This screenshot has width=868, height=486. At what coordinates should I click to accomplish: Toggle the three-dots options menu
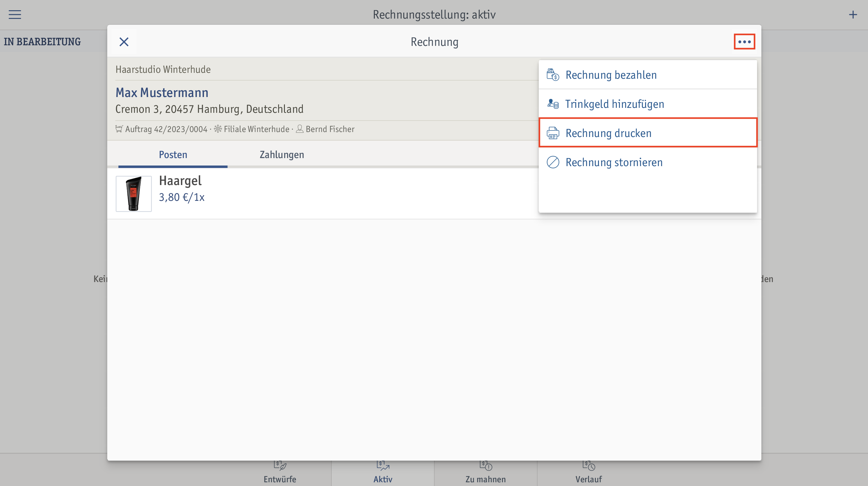(x=744, y=42)
